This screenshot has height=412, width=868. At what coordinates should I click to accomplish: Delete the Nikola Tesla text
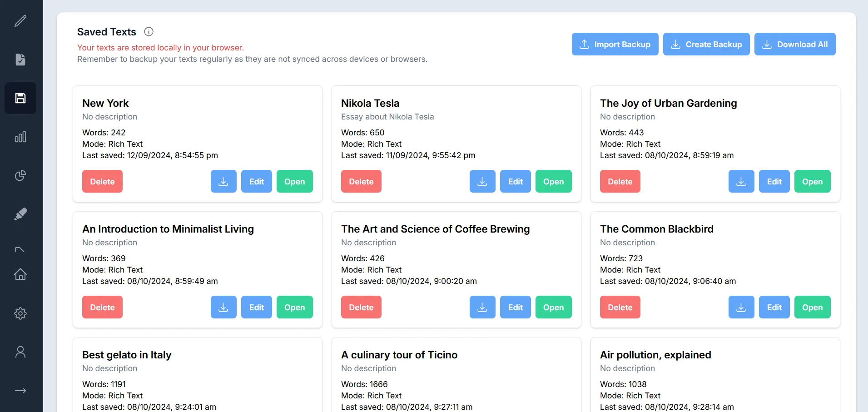point(361,181)
